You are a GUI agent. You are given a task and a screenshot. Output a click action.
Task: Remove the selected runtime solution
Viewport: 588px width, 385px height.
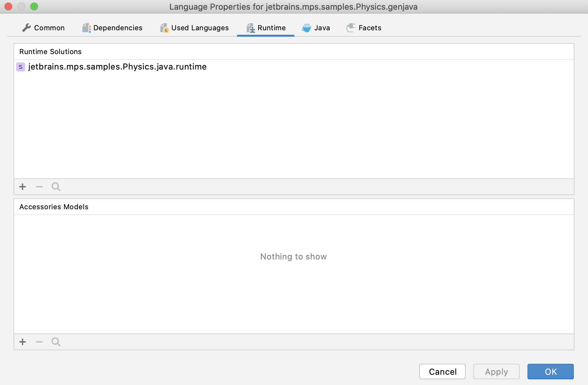[x=39, y=187]
